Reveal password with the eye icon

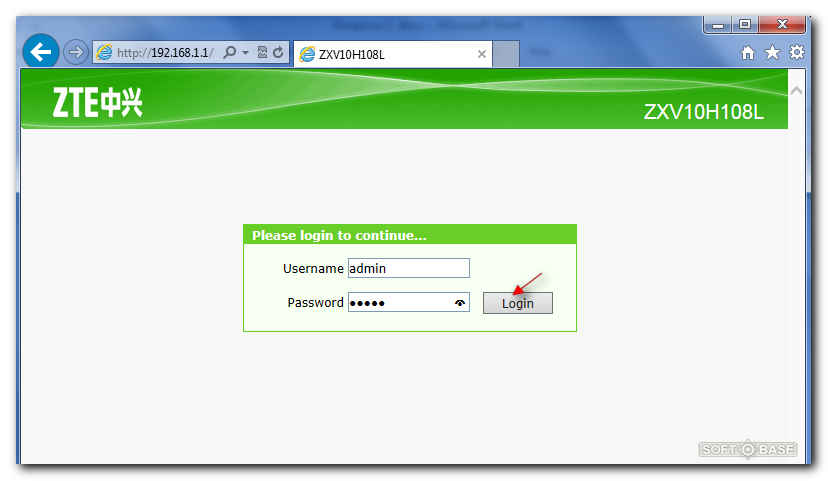click(x=460, y=303)
